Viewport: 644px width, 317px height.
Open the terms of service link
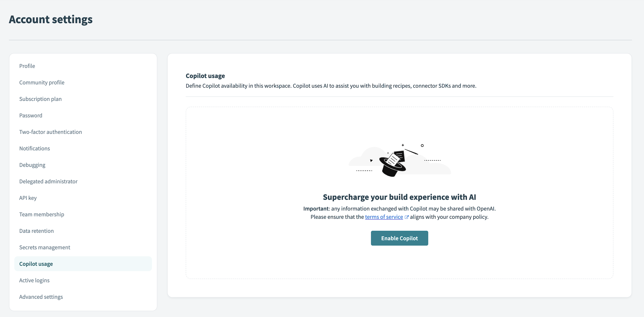click(383, 217)
